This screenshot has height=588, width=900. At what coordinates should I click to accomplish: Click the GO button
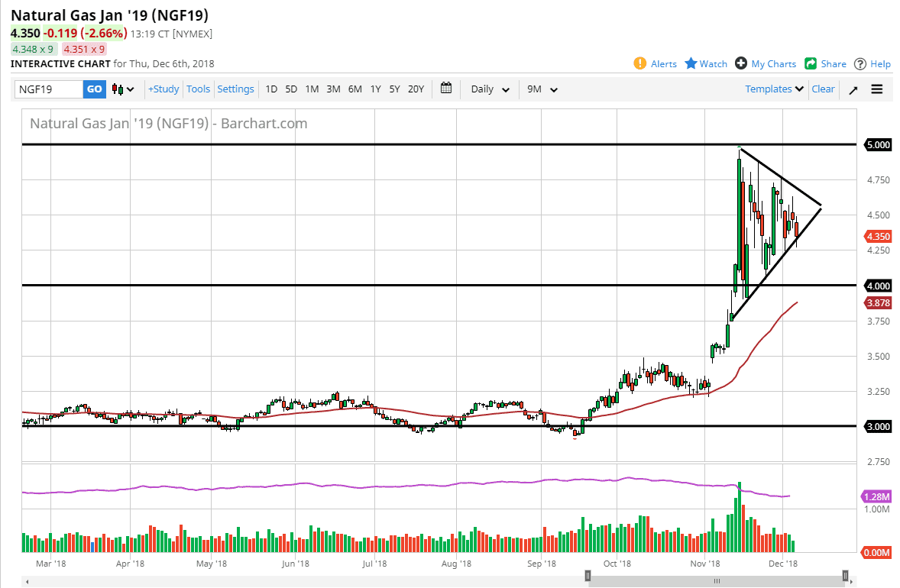(95, 89)
